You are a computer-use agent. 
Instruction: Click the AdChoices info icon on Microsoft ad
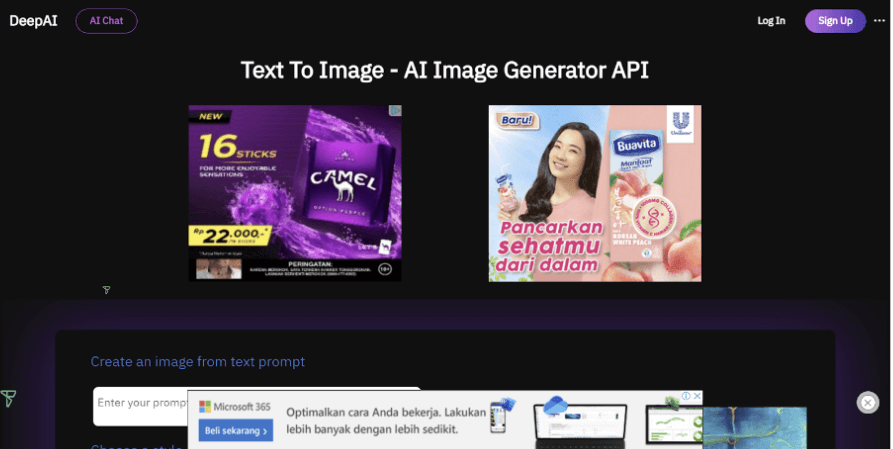[686, 397]
